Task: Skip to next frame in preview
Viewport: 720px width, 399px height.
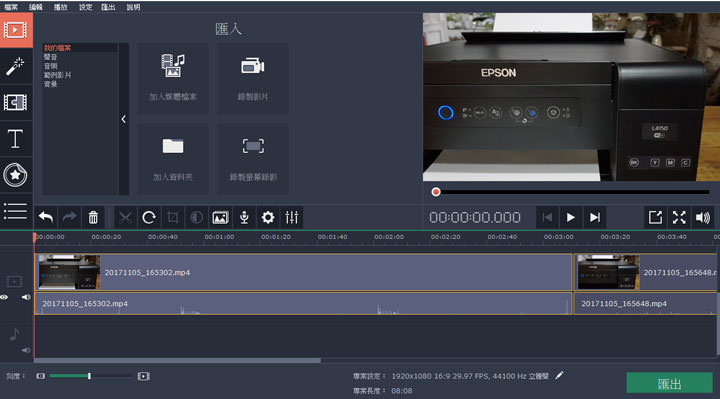Action: 595,217
